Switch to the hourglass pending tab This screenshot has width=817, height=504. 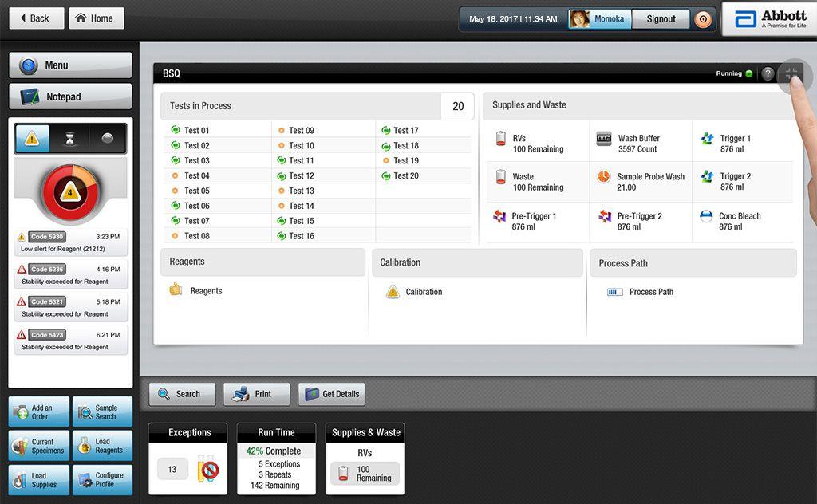[x=70, y=139]
